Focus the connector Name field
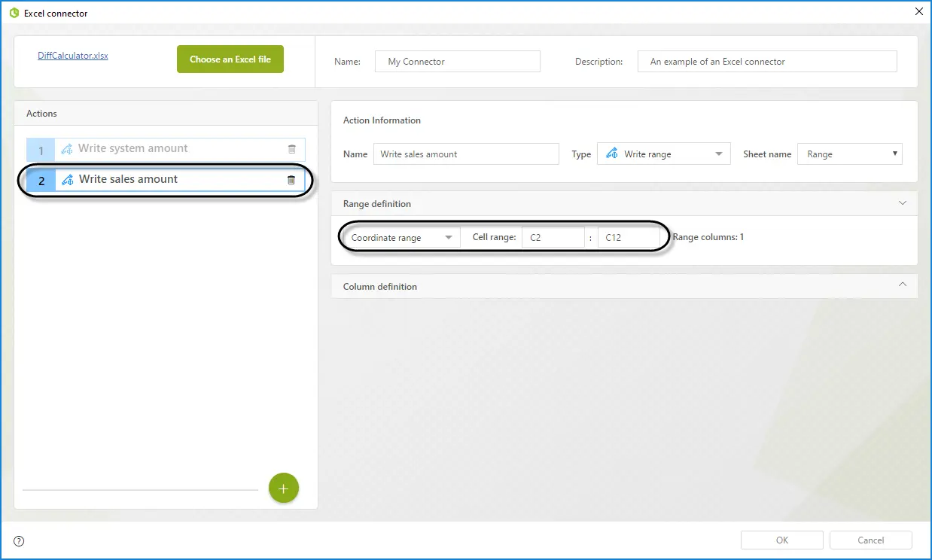Image resolution: width=932 pixels, height=560 pixels. 458,62
